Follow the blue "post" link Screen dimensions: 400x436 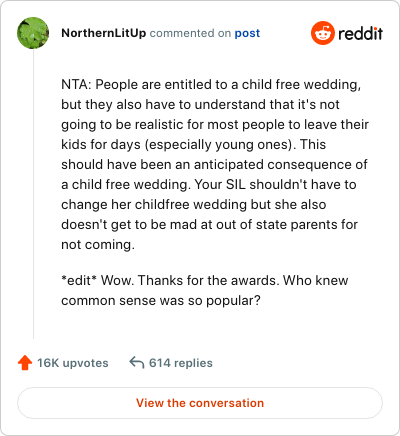click(247, 33)
